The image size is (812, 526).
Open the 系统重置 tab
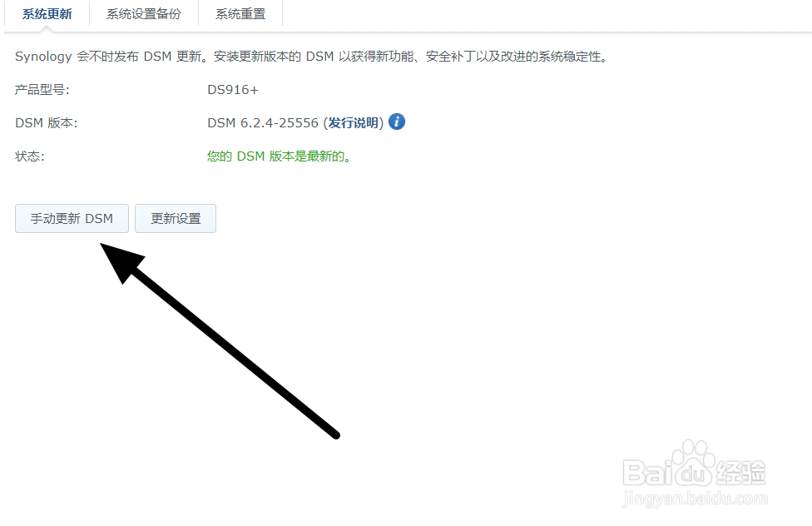point(240,14)
